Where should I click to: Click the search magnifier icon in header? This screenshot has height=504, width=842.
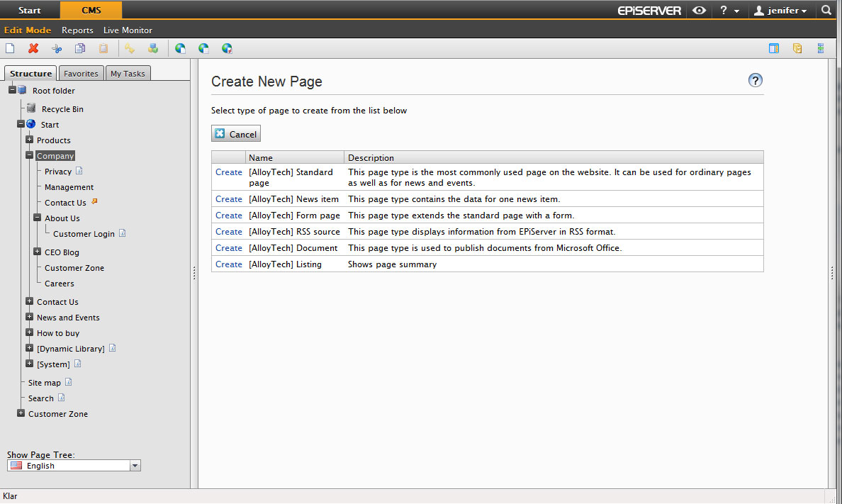[x=826, y=11]
